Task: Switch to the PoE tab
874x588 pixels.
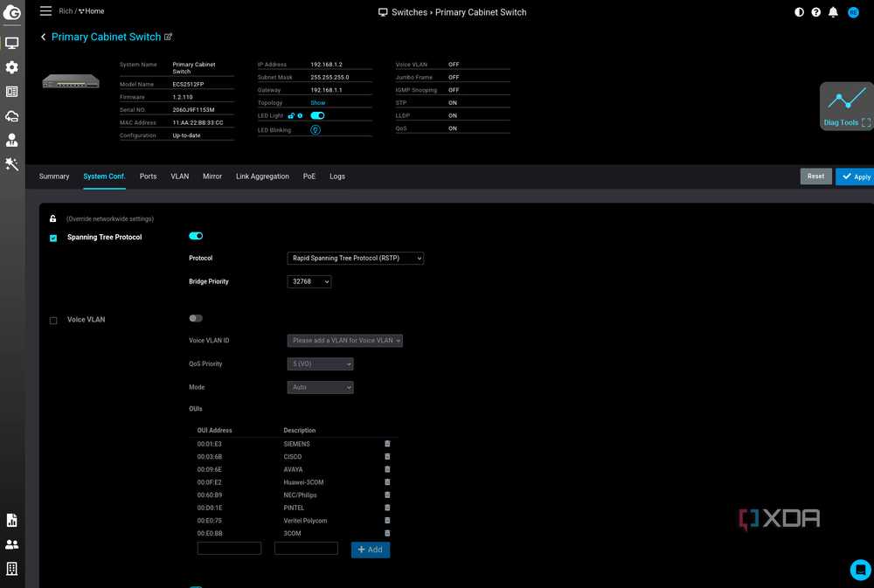Action: (309, 176)
